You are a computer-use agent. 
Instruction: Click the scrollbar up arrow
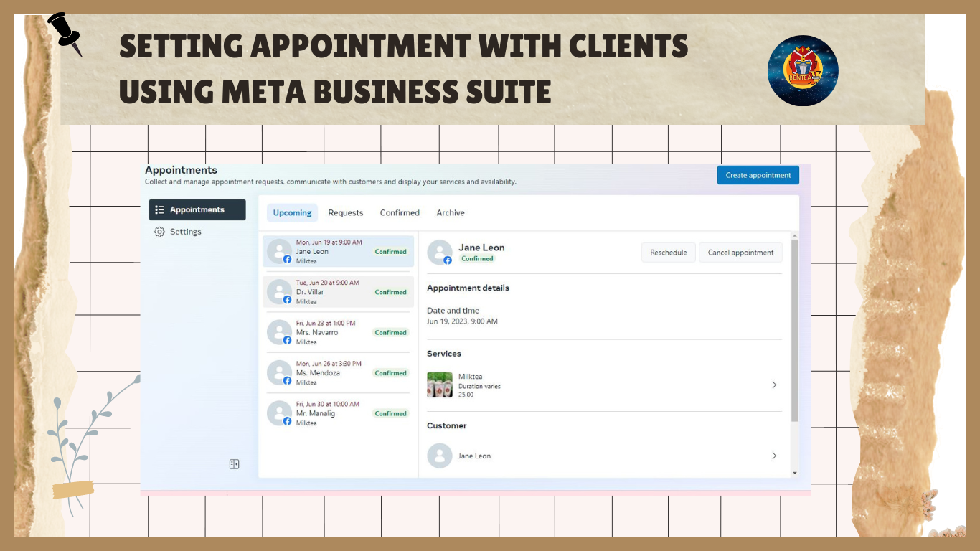click(794, 235)
